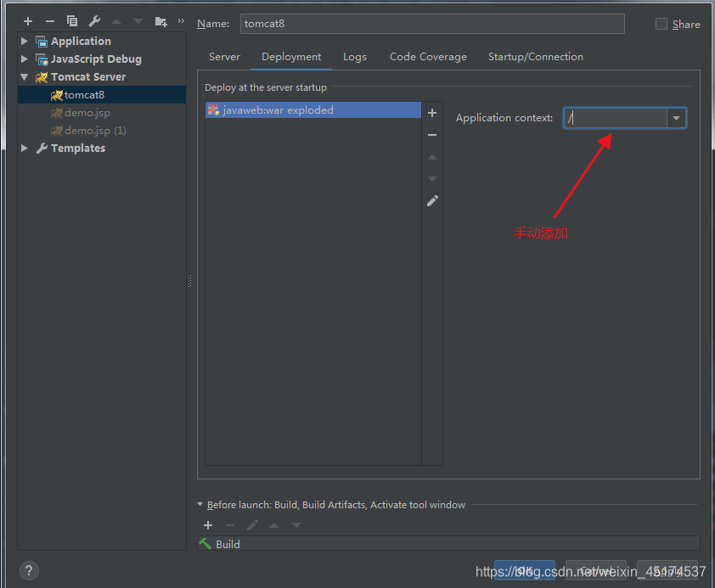
Task: Select the Templates tree item label
Action: tap(78, 148)
